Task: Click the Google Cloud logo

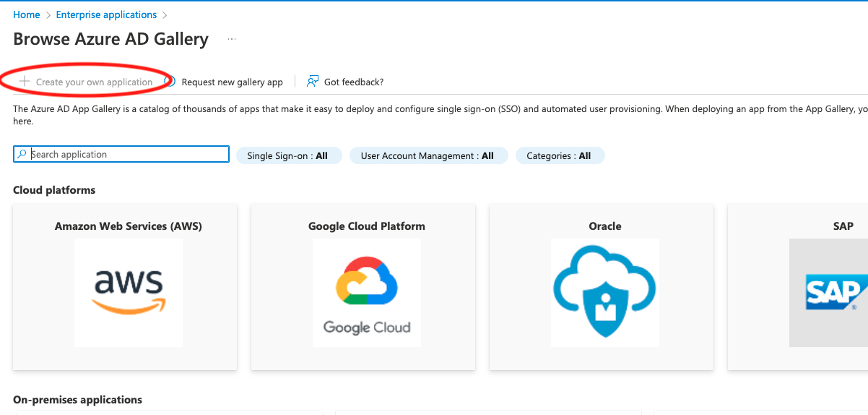Action: click(x=367, y=293)
